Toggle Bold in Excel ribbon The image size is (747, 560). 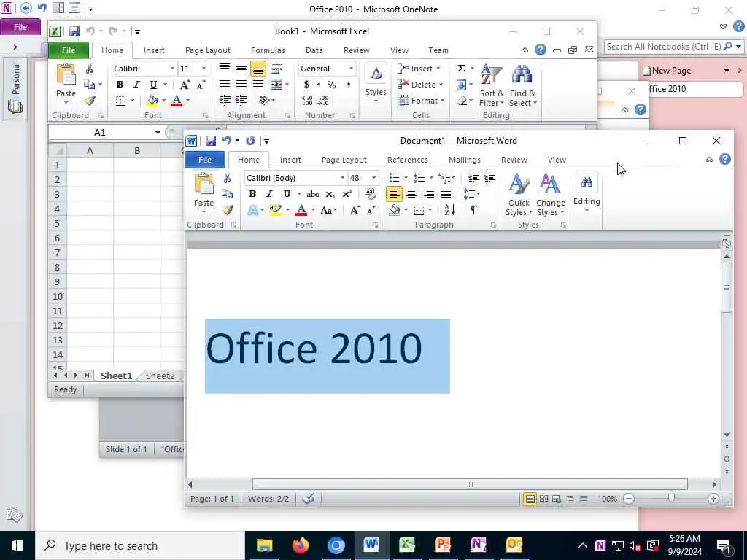coord(120,85)
